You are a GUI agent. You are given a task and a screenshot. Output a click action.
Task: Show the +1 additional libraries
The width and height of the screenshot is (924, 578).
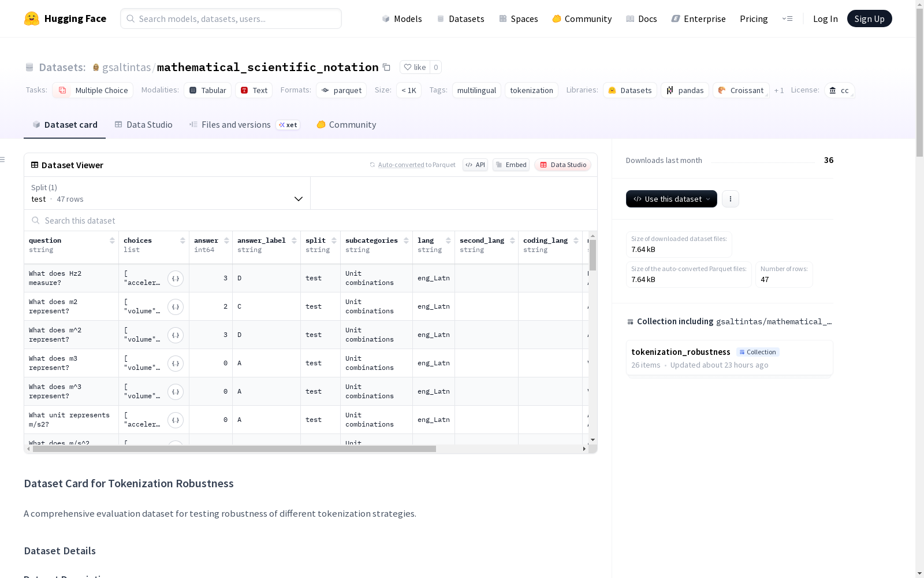tap(779, 90)
